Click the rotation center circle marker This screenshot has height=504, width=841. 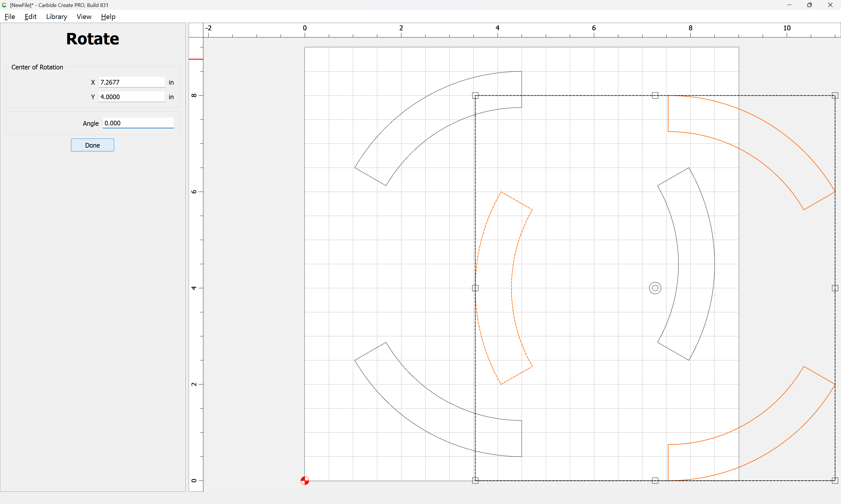coord(655,288)
